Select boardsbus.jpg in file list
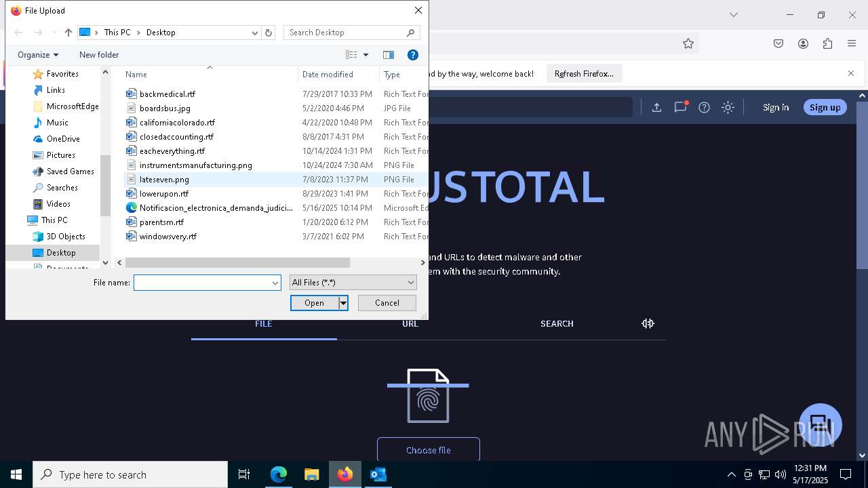868x488 pixels. (165, 108)
